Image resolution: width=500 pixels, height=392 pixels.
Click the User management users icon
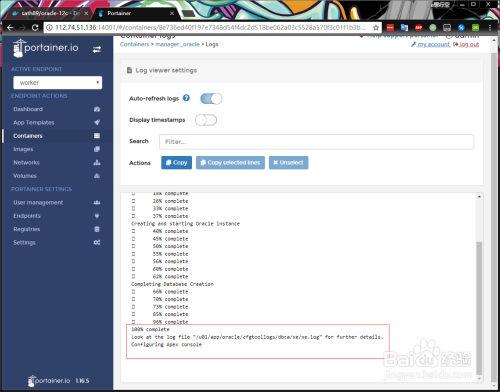[97, 203]
